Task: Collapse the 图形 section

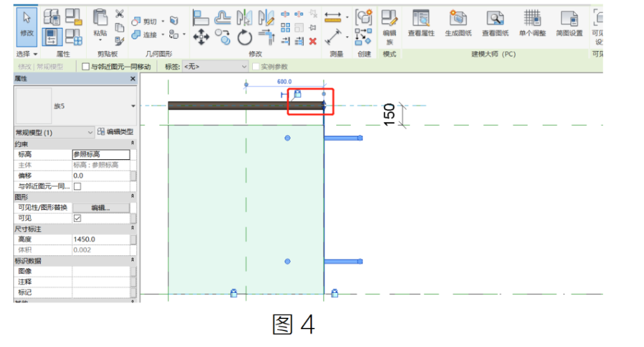Action: click(x=132, y=196)
